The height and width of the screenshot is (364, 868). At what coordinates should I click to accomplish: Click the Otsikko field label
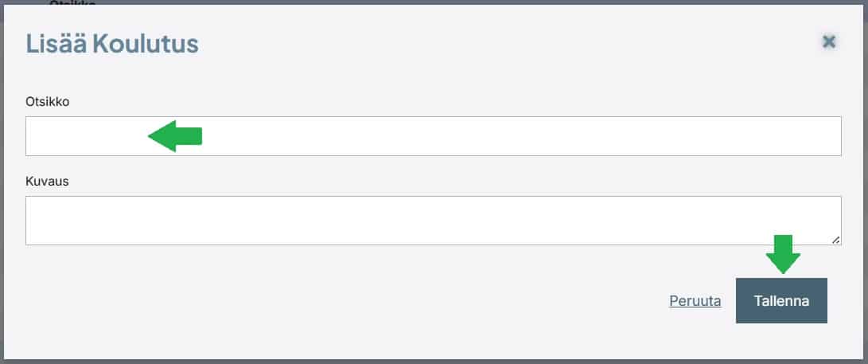click(x=48, y=101)
